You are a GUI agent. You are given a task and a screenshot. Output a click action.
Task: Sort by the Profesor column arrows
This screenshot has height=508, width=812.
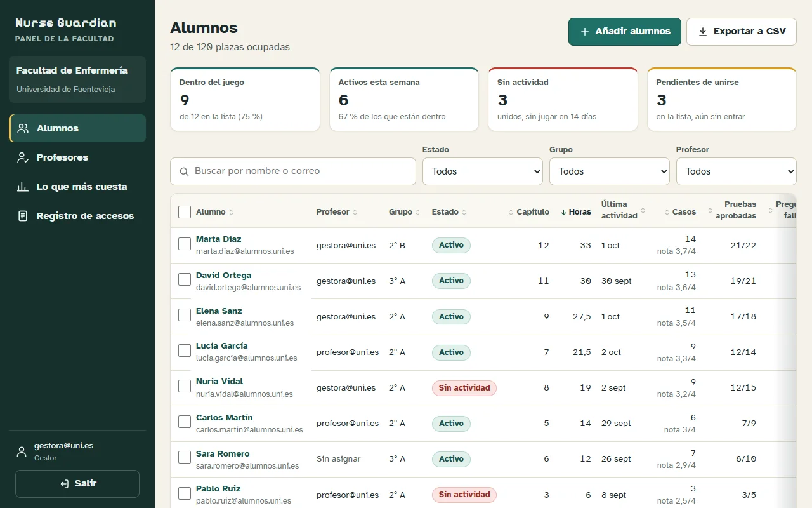[x=355, y=212]
